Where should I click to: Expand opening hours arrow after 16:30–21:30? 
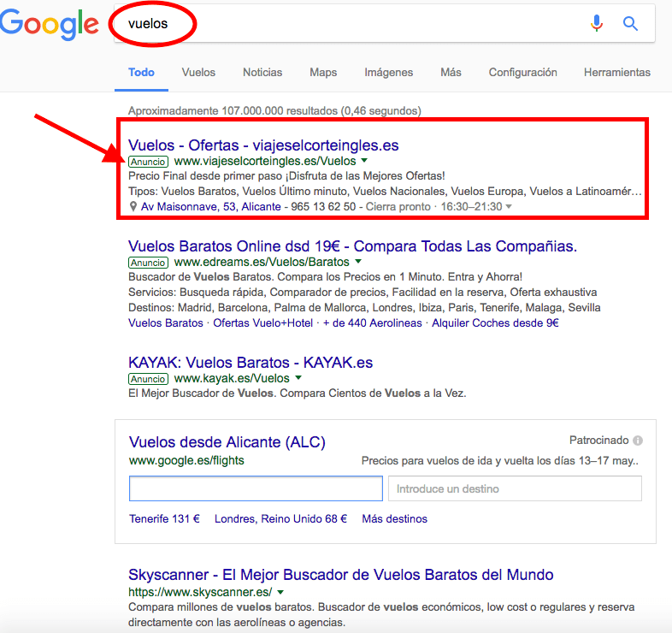pos(509,207)
